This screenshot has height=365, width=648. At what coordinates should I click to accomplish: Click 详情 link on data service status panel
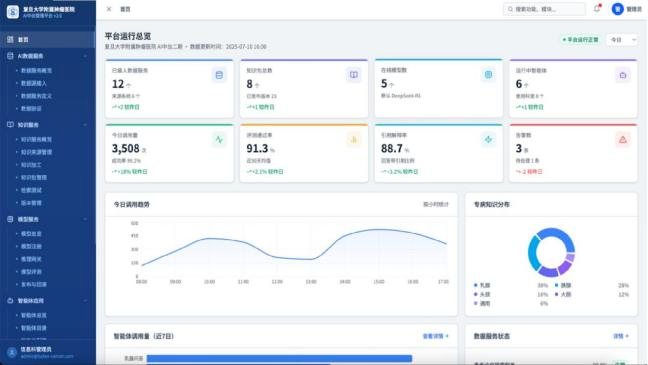(x=621, y=336)
